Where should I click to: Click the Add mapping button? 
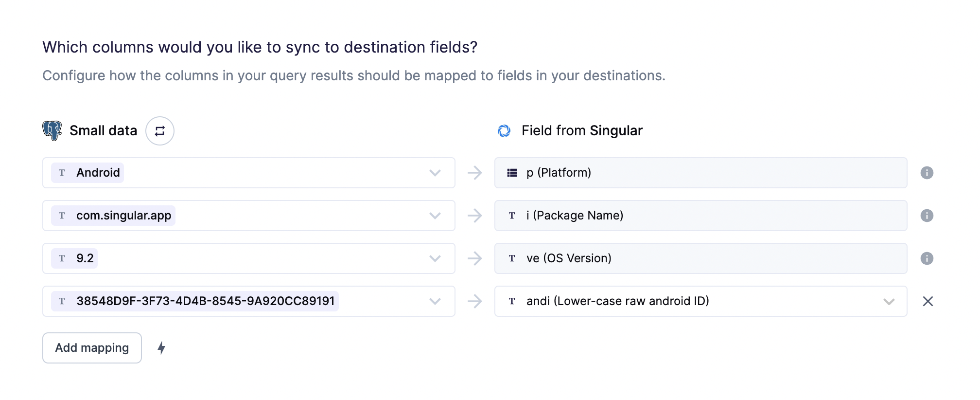coord(92,348)
